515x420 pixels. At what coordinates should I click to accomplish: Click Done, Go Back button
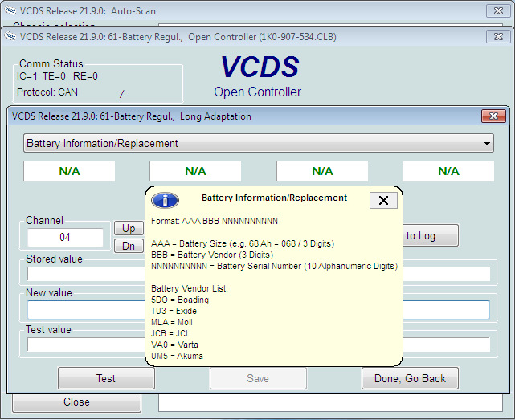point(410,378)
